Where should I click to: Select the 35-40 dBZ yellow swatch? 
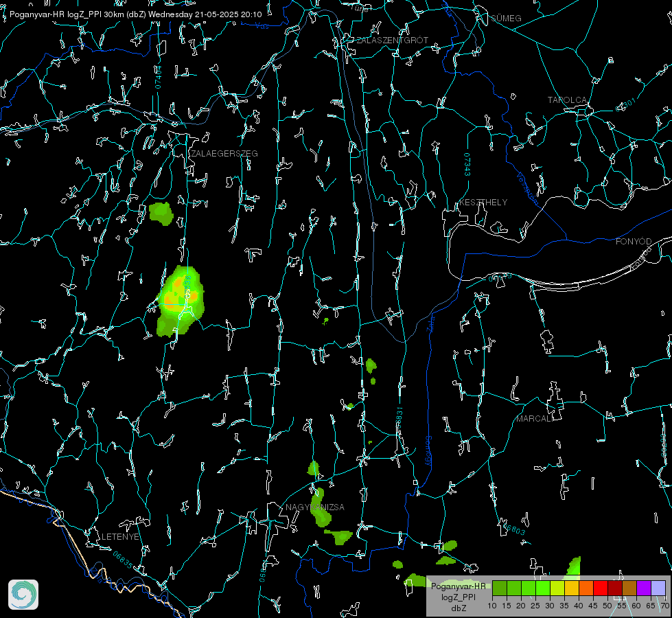pyautogui.click(x=572, y=588)
